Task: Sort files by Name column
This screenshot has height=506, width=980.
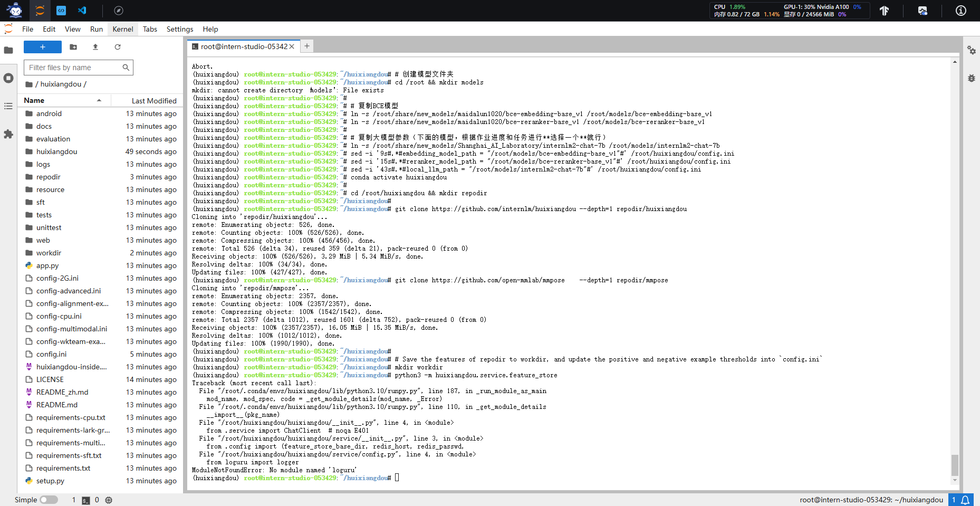Action: point(63,100)
